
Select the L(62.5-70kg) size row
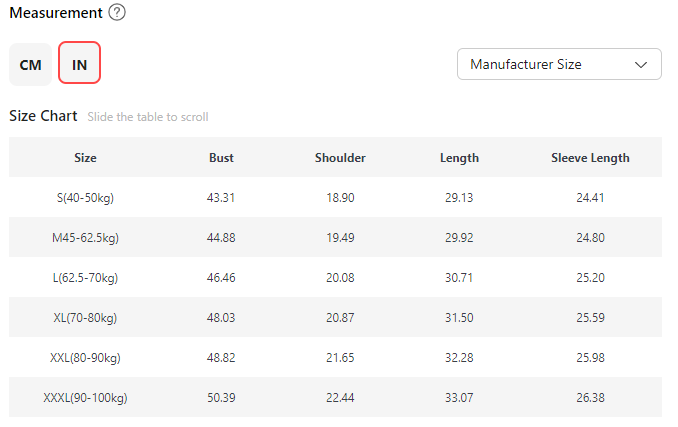(x=86, y=277)
